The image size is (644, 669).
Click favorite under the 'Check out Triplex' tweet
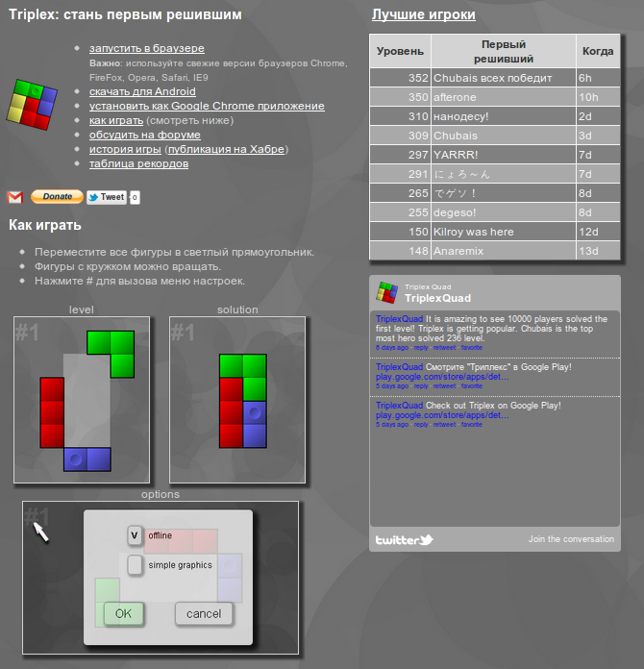tap(472, 425)
